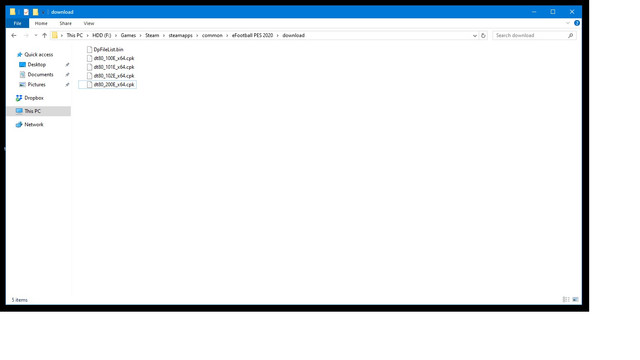
Task: Click the Back navigation arrow
Action: point(14,36)
